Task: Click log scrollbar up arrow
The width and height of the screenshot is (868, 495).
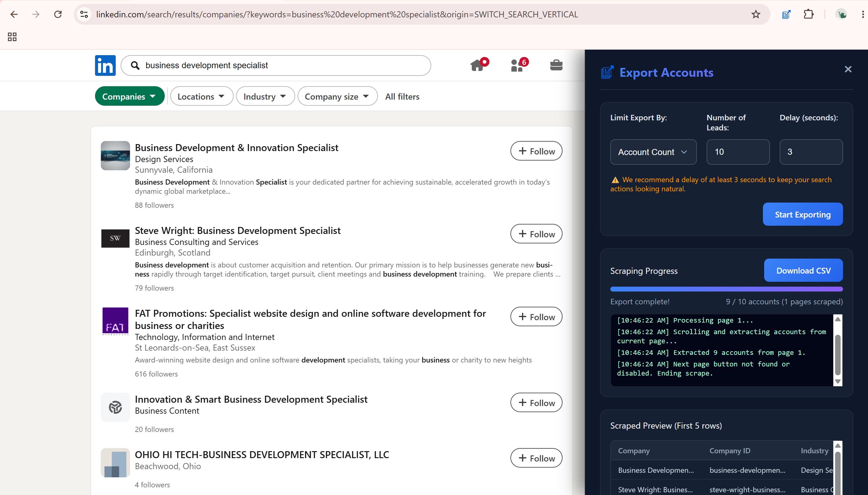Action: point(838,319)
